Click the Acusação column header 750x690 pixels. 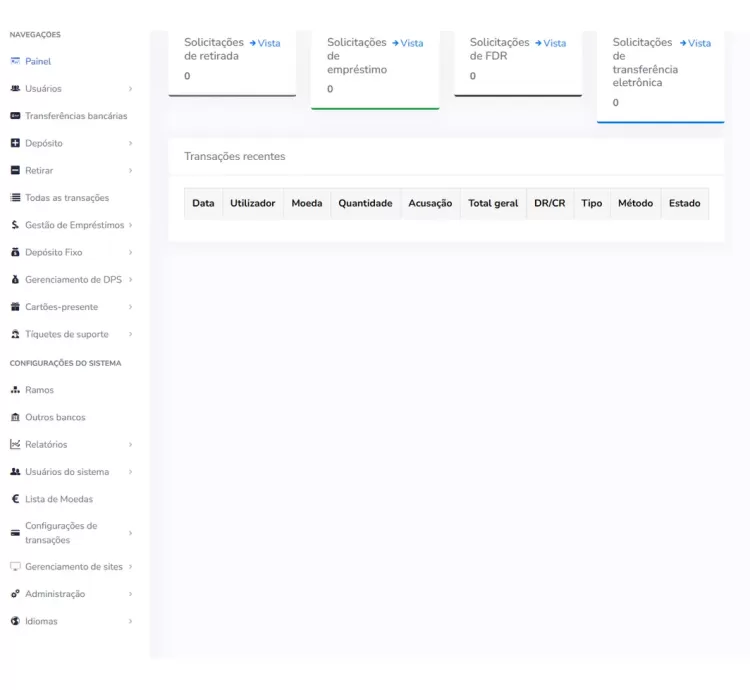pyautogui.click(x=430, y=203)
